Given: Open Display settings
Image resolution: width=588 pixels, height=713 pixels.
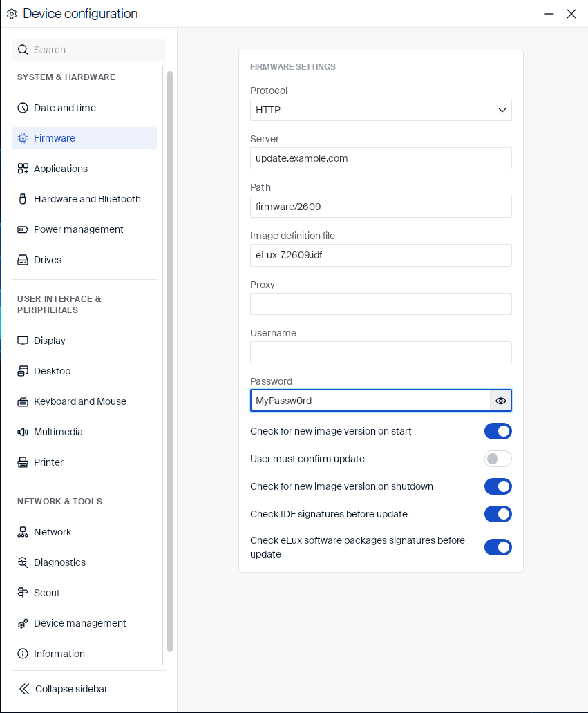Looking at the screenshot, I should [x=84, y=341].
